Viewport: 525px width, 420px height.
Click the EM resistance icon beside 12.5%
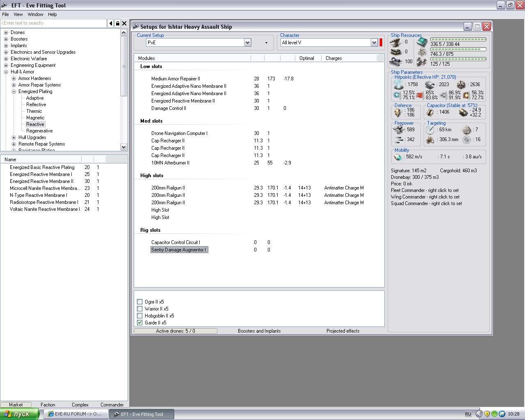397,95
